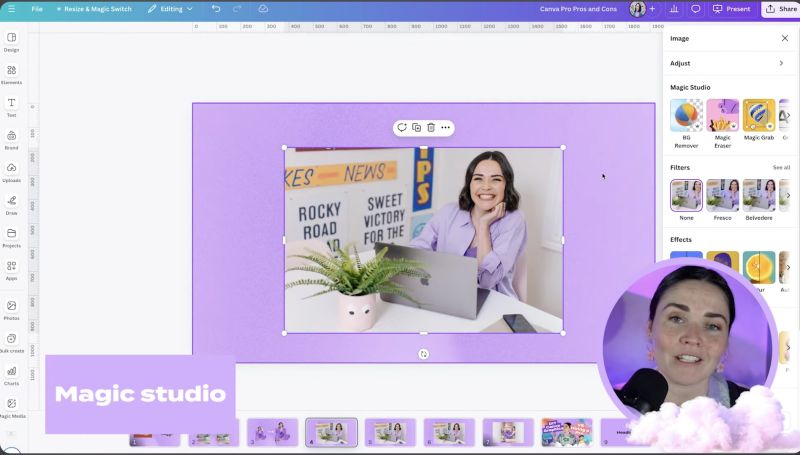
Task: Click the rotate handle below the image
Action: (423, 354)
